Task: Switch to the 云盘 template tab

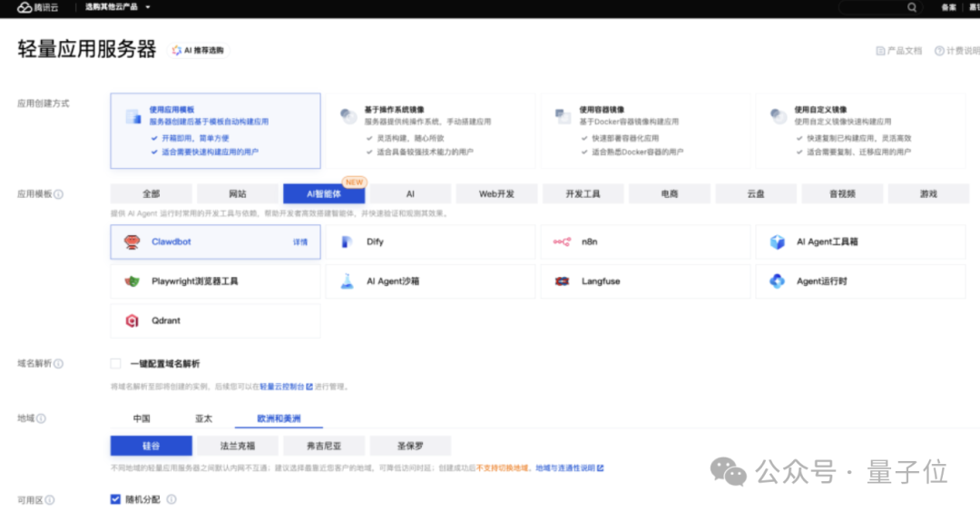Action: [756, 193]
